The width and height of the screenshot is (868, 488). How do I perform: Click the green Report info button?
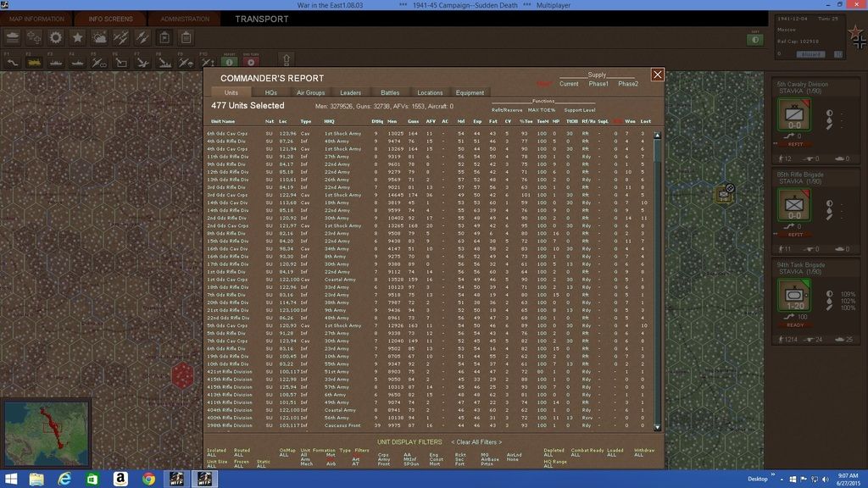[229, 62]
